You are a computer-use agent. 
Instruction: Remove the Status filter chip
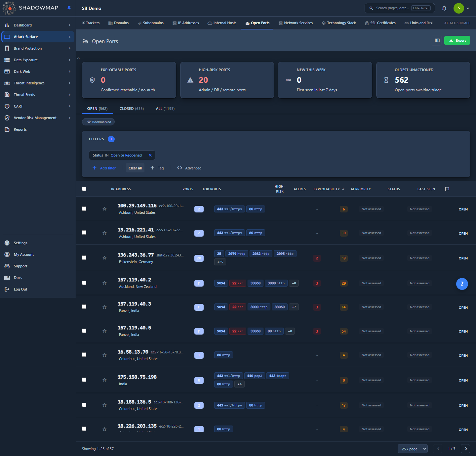click(x=150, y=155)
